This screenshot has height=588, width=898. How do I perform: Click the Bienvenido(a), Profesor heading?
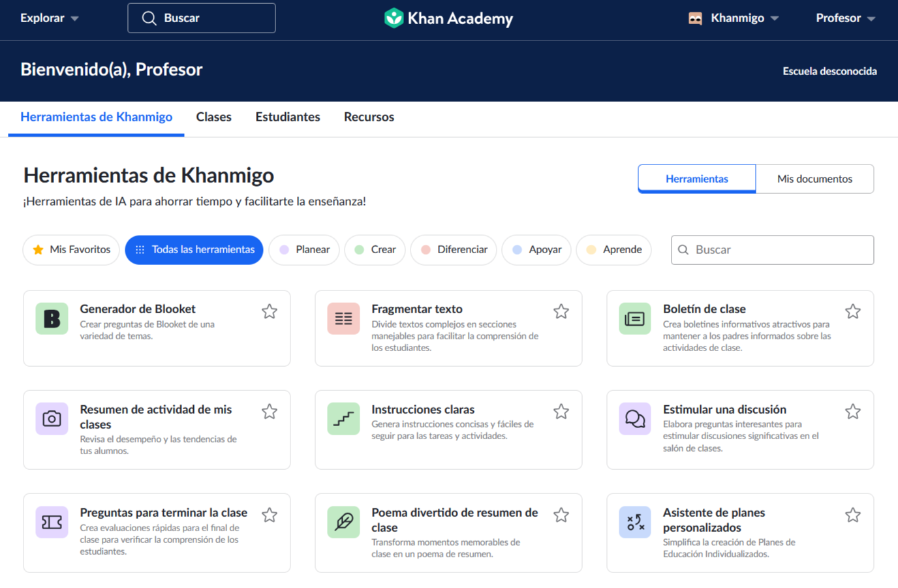coord(112,70)
